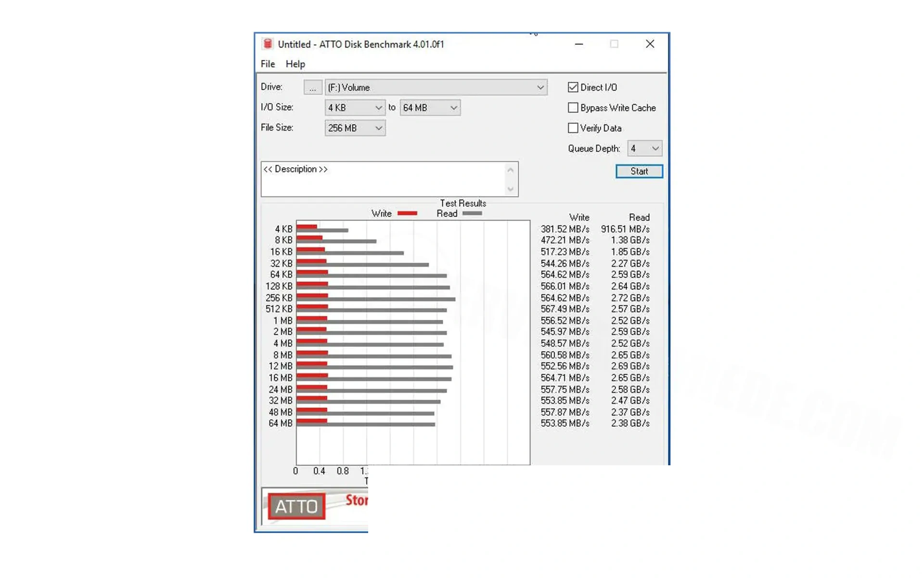
Task: Click the ATTO app icon in title bar
Action: point(268,44)
